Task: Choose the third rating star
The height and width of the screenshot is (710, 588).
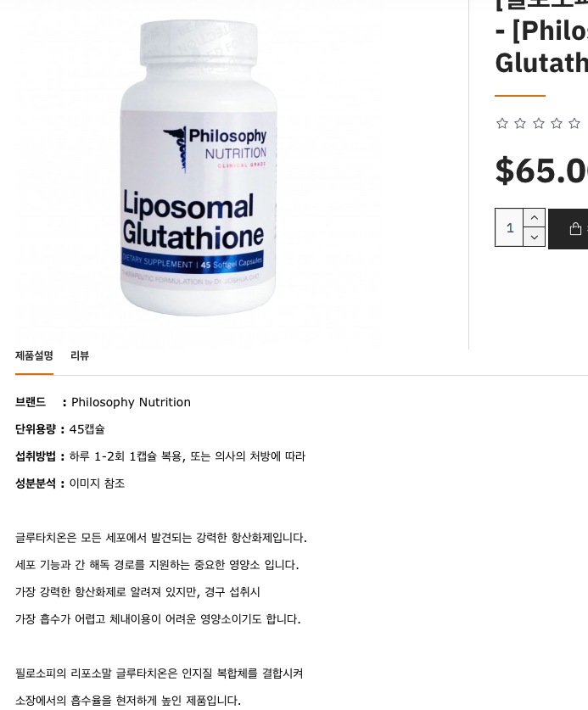Action: 538,123
